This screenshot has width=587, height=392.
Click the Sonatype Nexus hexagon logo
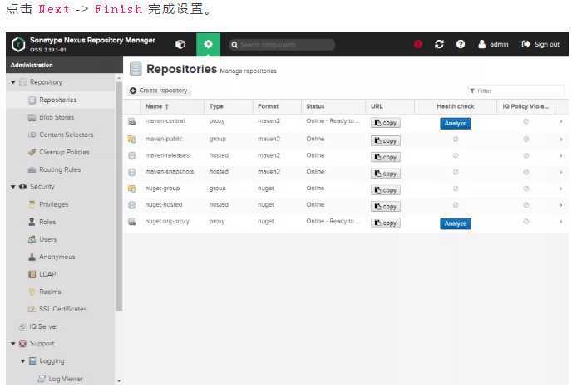[18, 45]
